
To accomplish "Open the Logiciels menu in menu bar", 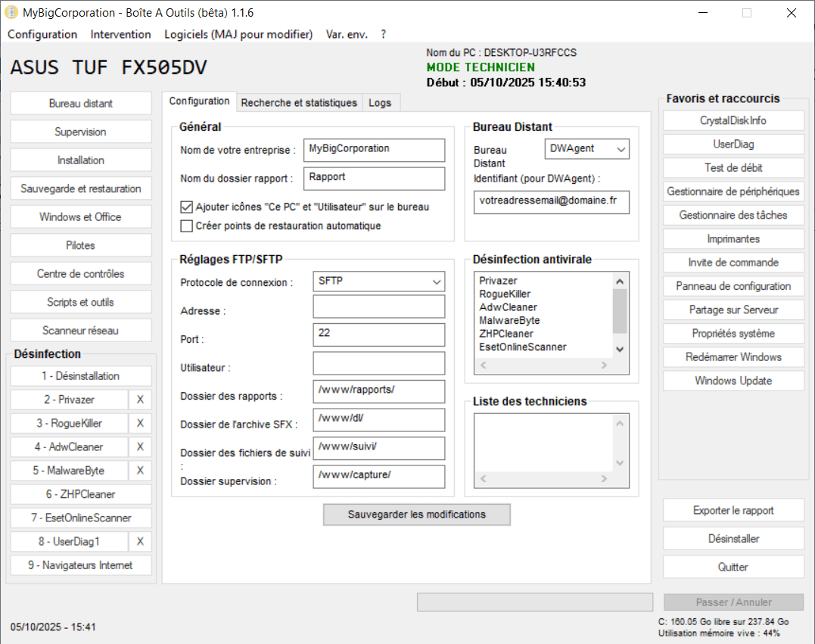I will point(238,34).
